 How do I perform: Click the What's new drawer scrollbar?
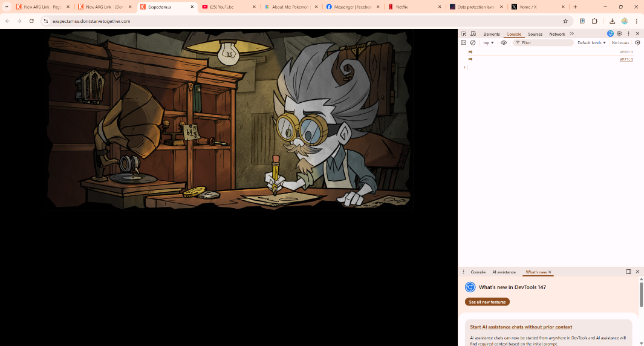pos(641,294)
